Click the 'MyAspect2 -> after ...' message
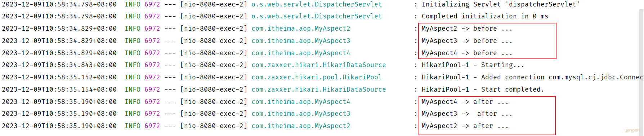The height and width of the screenshot is (136, 644). (x=465, y=126)
